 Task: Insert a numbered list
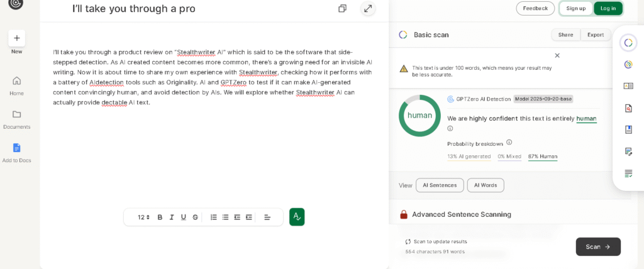pyautogui.click(x=214, y=217)
